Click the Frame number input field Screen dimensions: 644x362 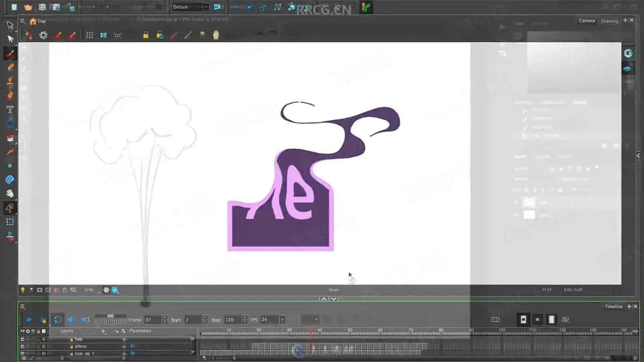coord(152,320)
